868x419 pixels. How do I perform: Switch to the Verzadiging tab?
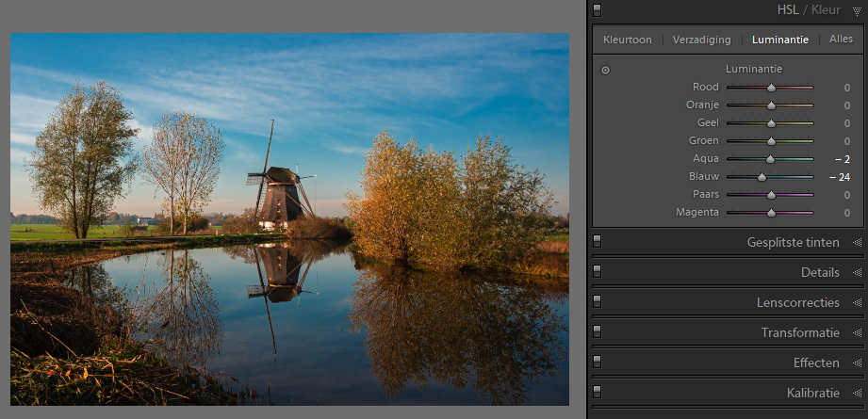(x=701, y=40)
